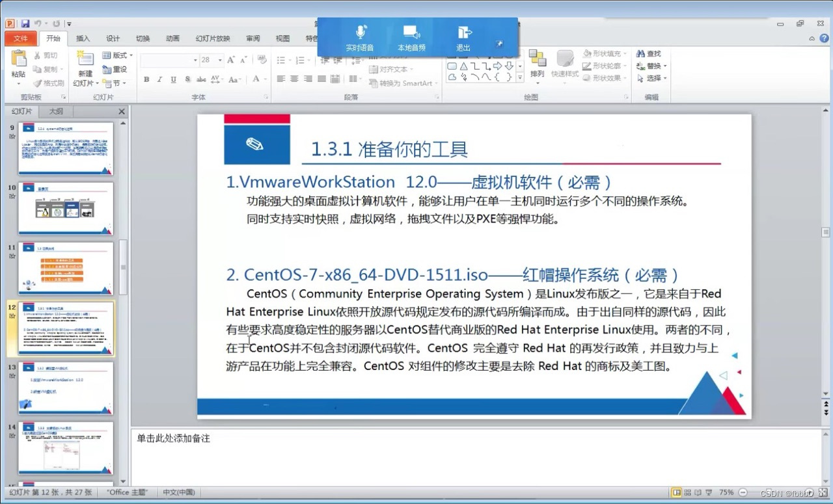Screen dimensions: 833x504
Task: Switch to 大纲 outline pane tab
Action: (x=57, y=112)
